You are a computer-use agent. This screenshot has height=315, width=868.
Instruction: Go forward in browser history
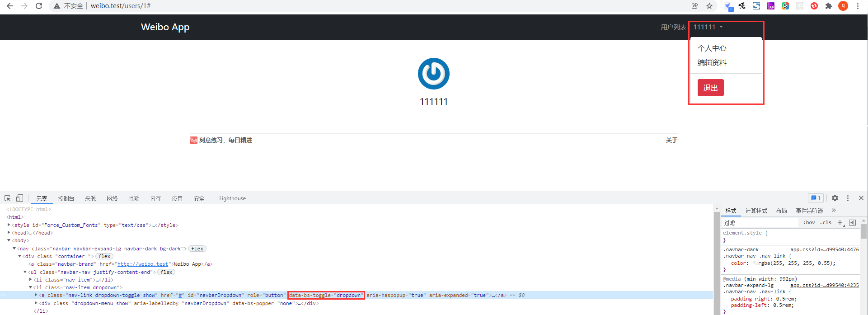[x=24, y=6]
